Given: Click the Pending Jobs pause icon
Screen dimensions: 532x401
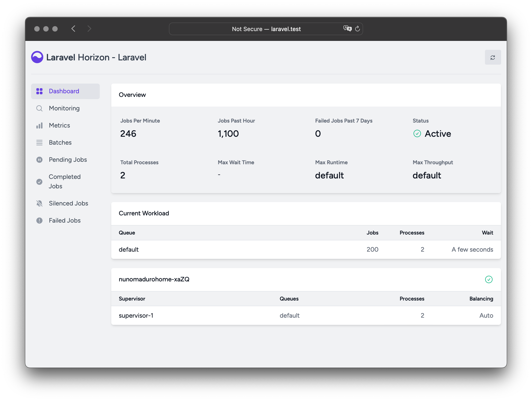Looking at the screenshot, I should pos(40,160).
